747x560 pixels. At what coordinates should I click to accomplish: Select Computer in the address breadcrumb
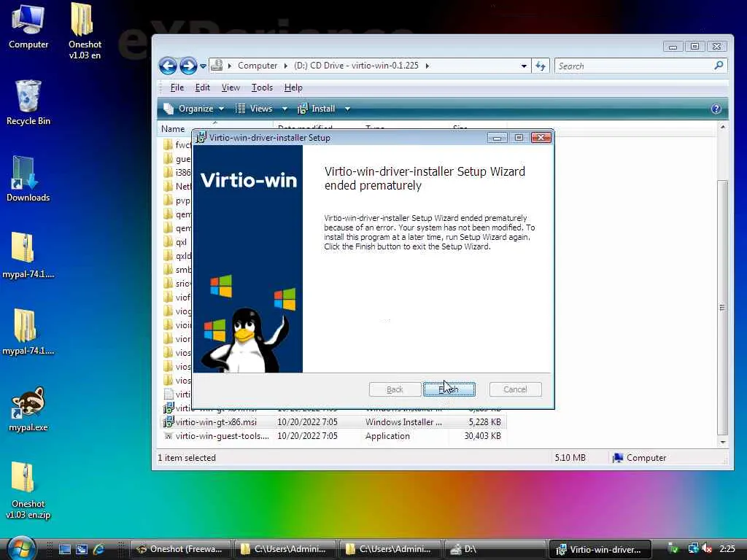pos(258,66)
